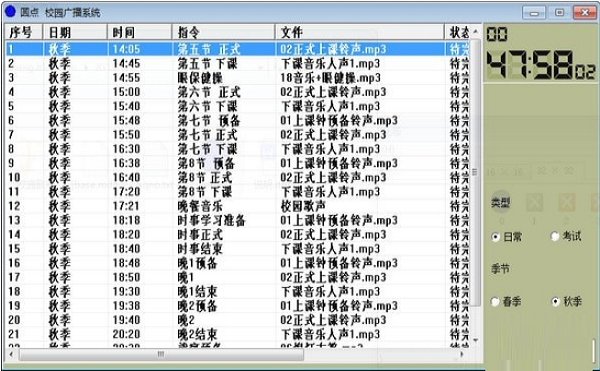Click the 日期 column header

(75, 33)
